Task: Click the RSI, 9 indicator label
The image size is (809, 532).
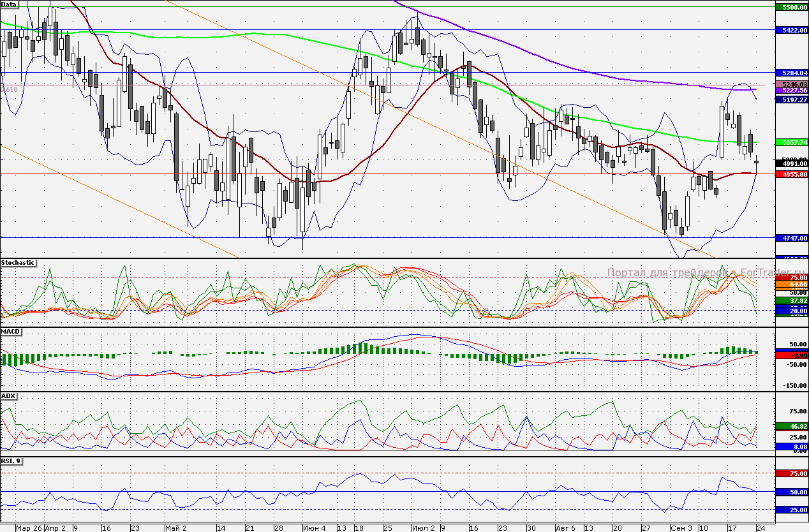Action: 11,461
